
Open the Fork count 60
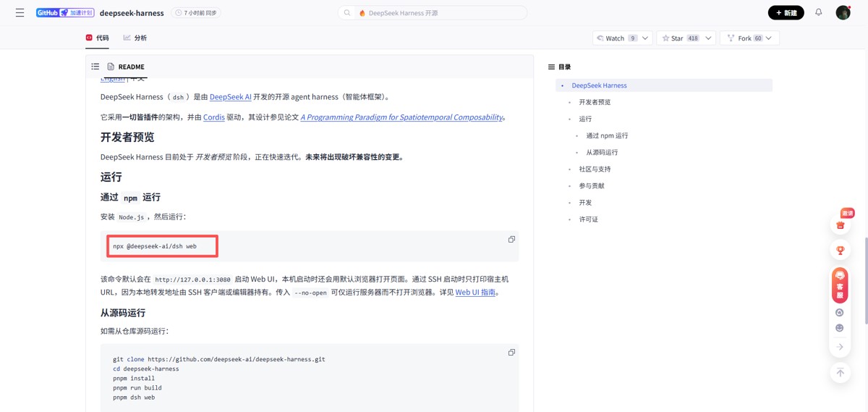click(758, 38)
